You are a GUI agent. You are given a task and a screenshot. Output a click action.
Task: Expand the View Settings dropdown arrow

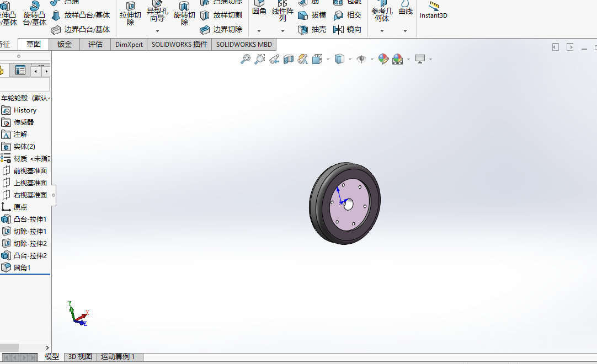(430, 60)
